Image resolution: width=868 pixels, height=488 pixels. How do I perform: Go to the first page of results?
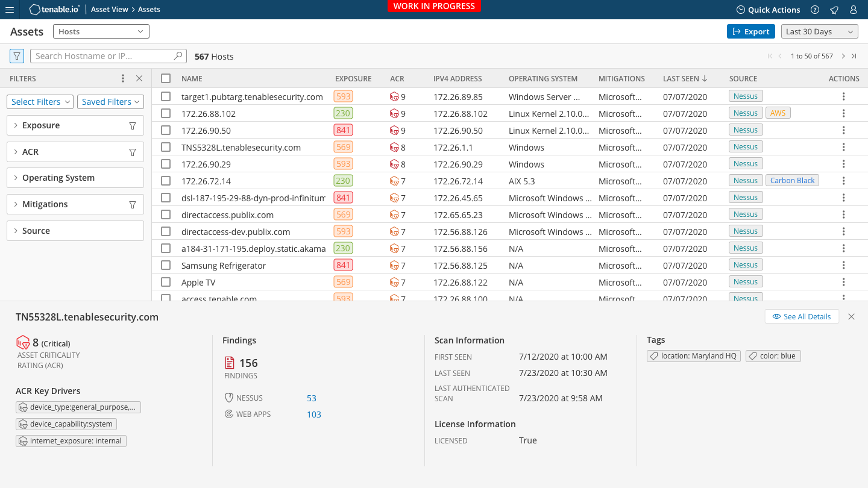[x=770, y=56]
